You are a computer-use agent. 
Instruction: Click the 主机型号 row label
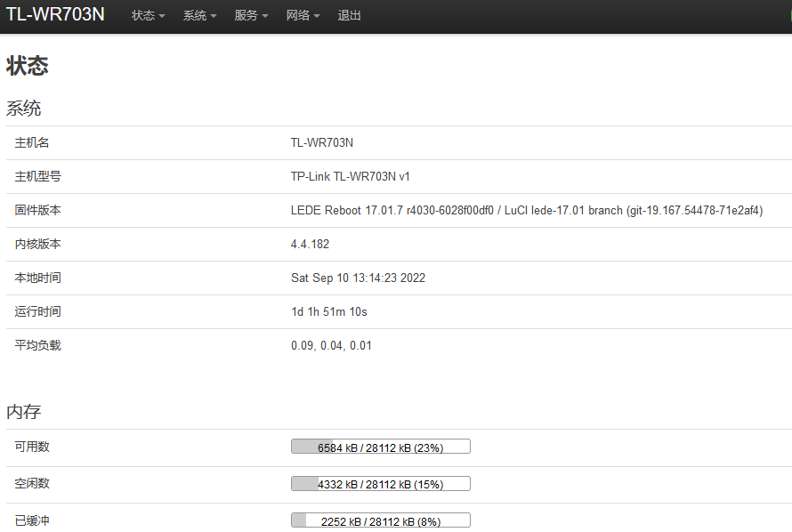coord(38,177)
